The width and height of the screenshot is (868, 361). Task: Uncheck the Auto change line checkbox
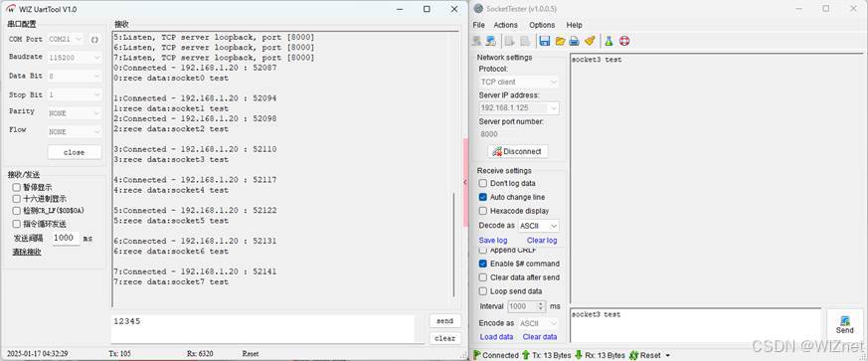[482, 197]
